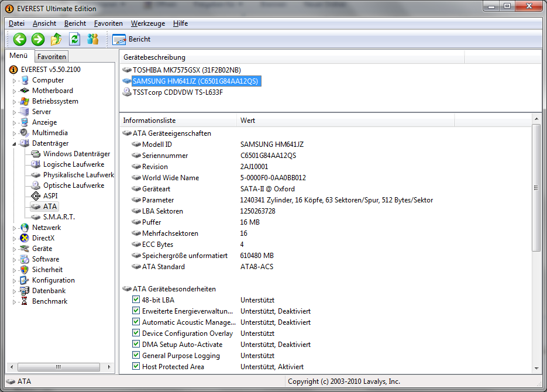Expand the Geräte tree node
Viewport: 547px width, 392px height.
coord(14,249)
